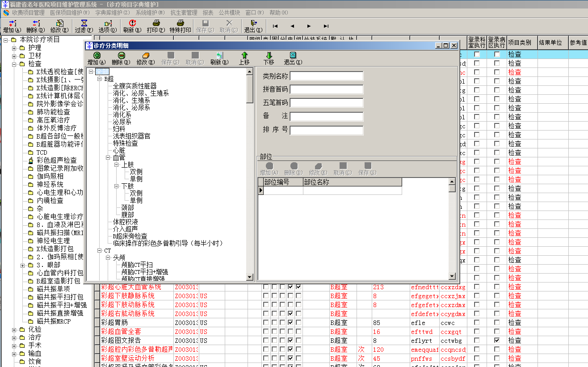Toggle 登录病区执行 checkbox for 彩超右肱动脉系统 row
Image resolution: width=588 pixels, height=367 pixels.
point(497,313)
